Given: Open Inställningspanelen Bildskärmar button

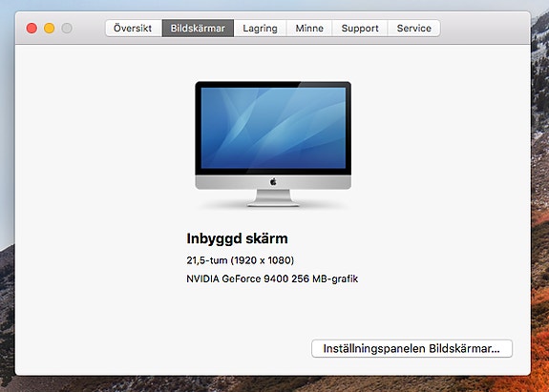Looking at the screenshot, I should click(x=412, y=348).
